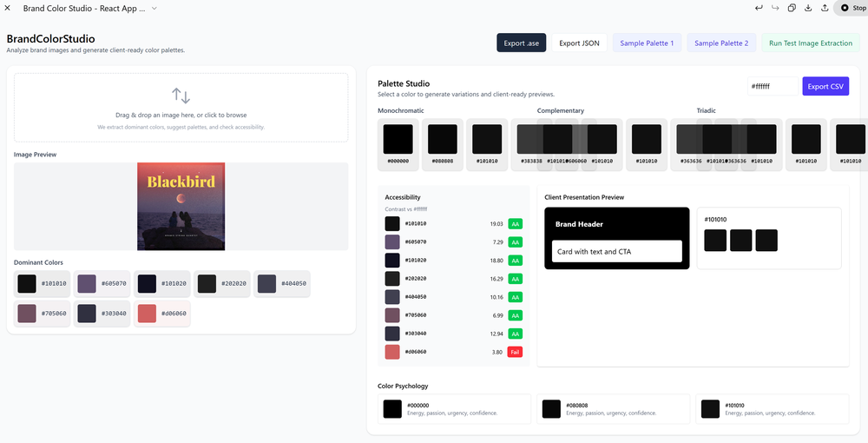Click the Triadic heading

706,111
